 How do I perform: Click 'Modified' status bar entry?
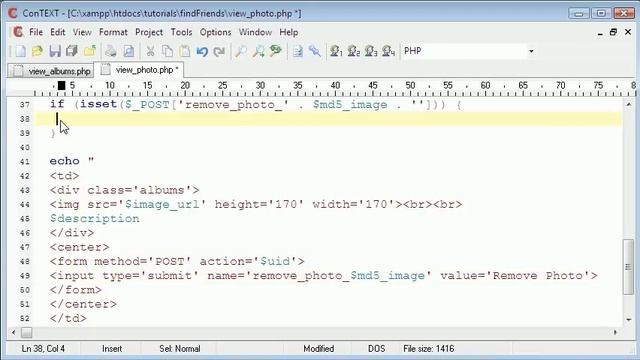coord(318,349)
